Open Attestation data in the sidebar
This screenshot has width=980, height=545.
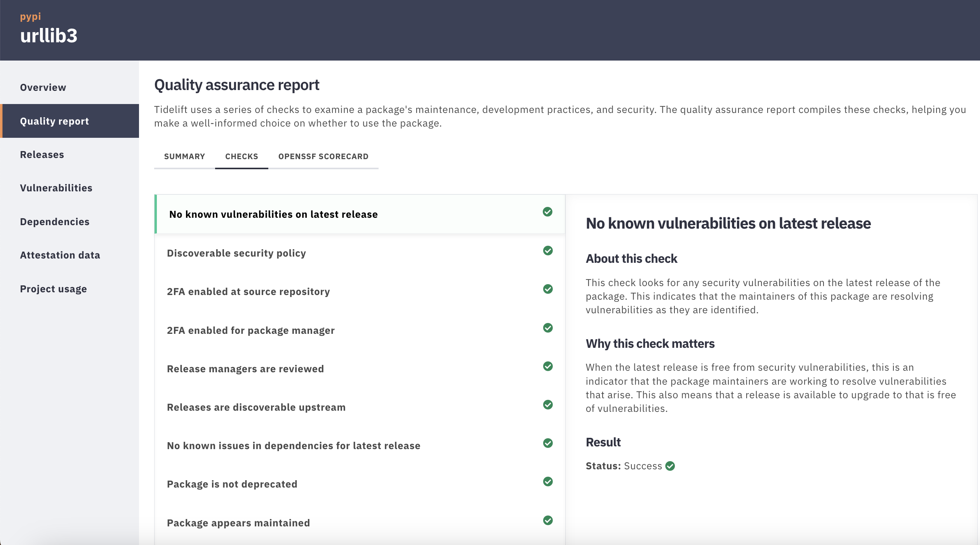coord(70,255)
